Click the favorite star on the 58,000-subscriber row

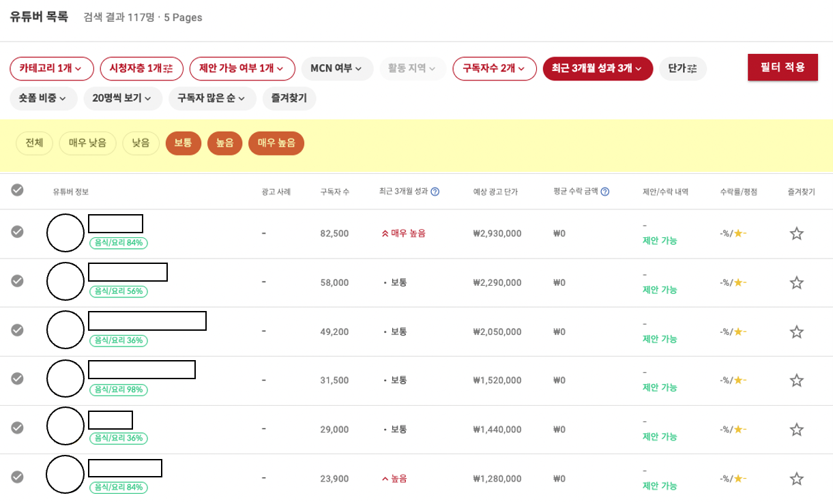tap(795, 282)
